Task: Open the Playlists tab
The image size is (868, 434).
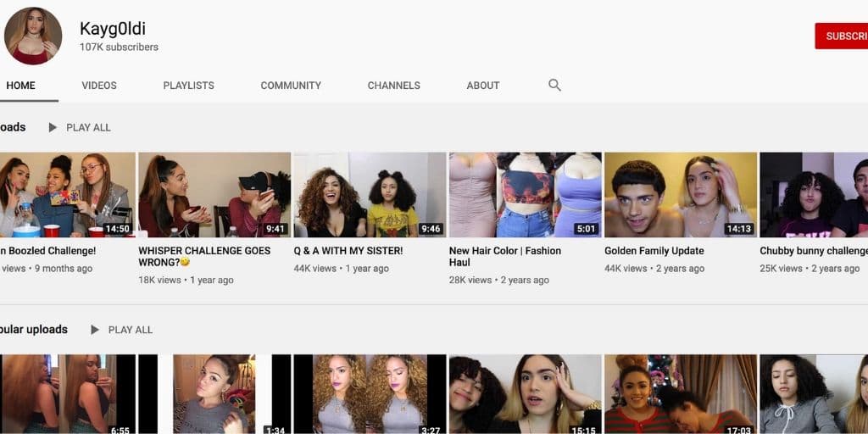Action: 189,86
